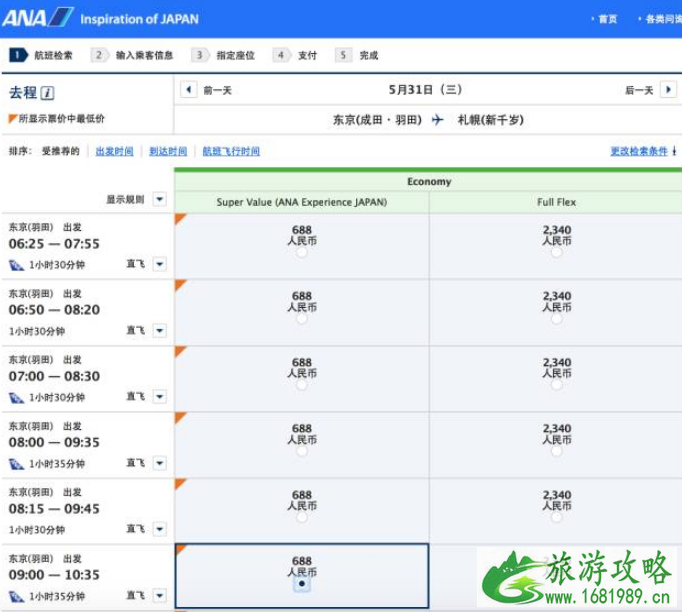Click 东京(成田・羽田) origin text

[x=377, y=120]
